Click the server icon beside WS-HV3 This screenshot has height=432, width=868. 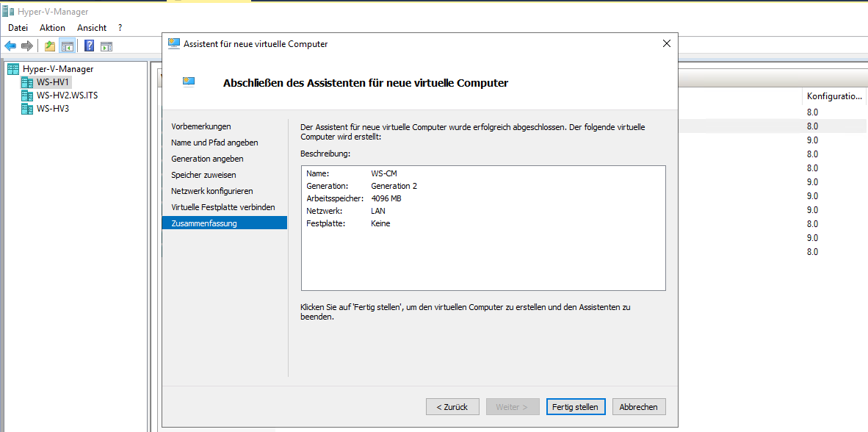coord(27,109)
